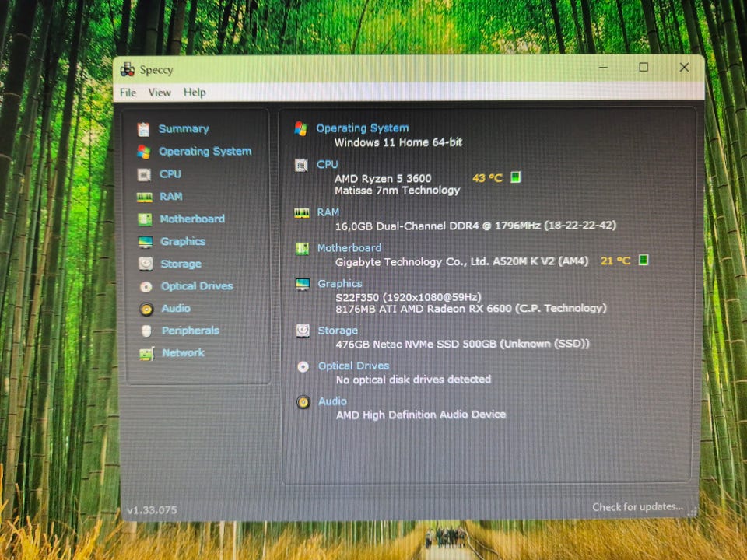Open Storage section from sidebar
747x560 pixels.
[181, 264]
